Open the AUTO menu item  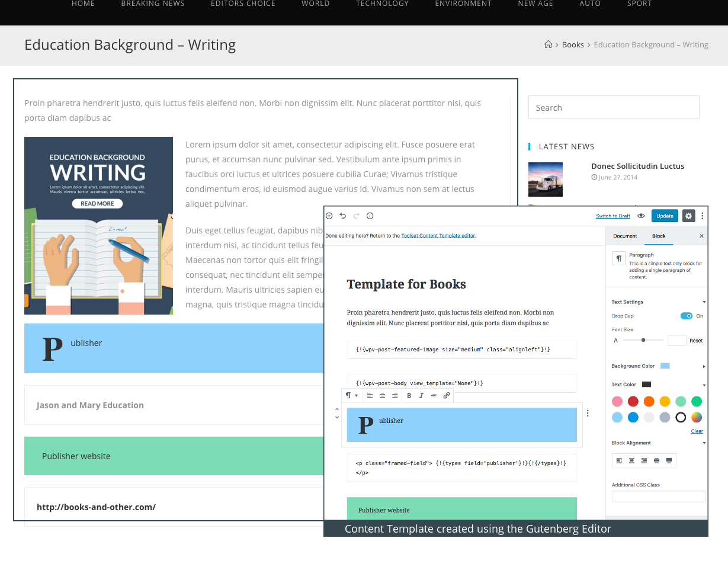tap(591, 4)
